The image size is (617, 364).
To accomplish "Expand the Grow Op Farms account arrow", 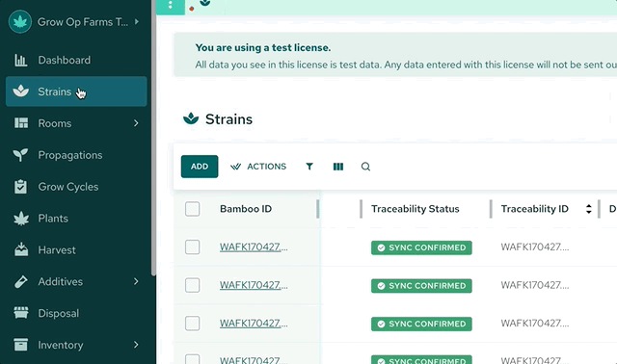I will (x=137, y=21).
